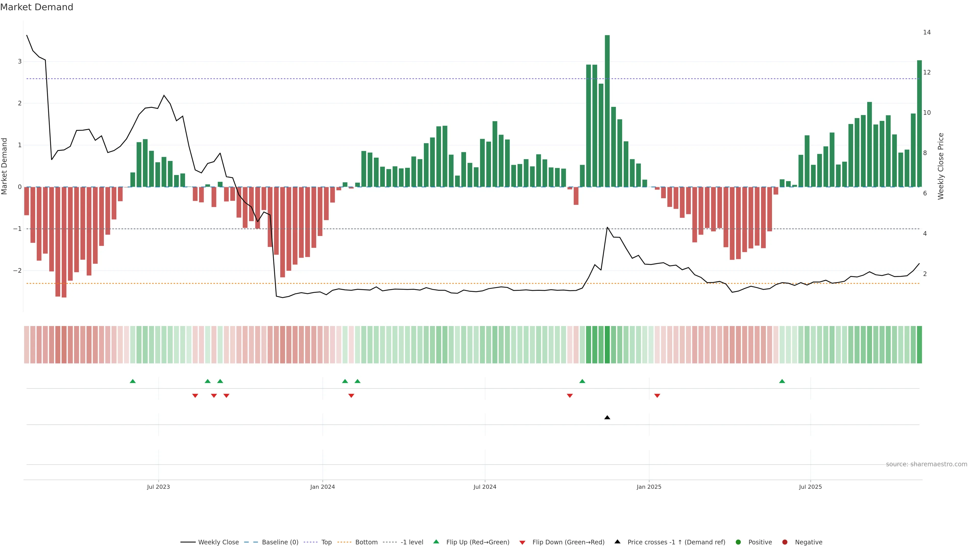Click black Price crosses -1 legend triangle
This screenshot has height=551, width=980.
tap(617, 542)
